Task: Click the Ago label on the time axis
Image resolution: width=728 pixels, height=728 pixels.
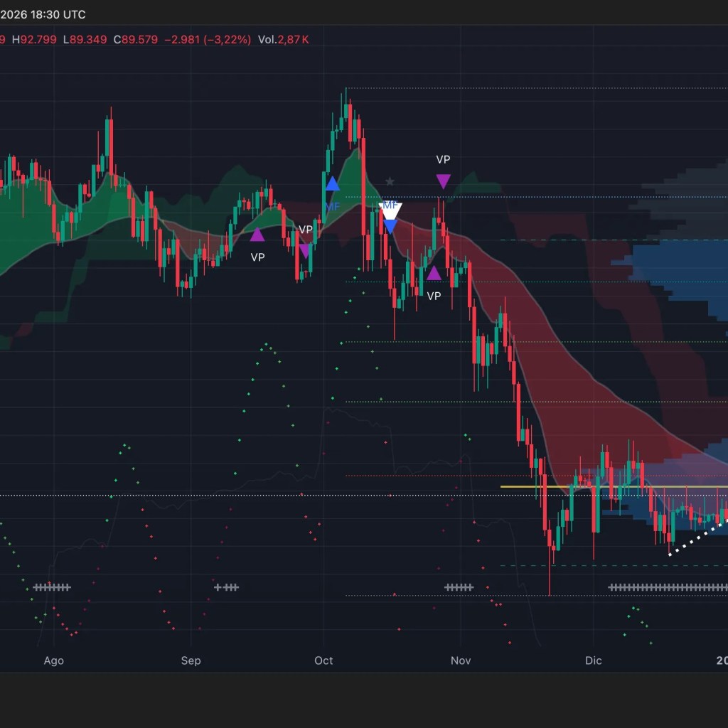Action: [x=54, y=660]
